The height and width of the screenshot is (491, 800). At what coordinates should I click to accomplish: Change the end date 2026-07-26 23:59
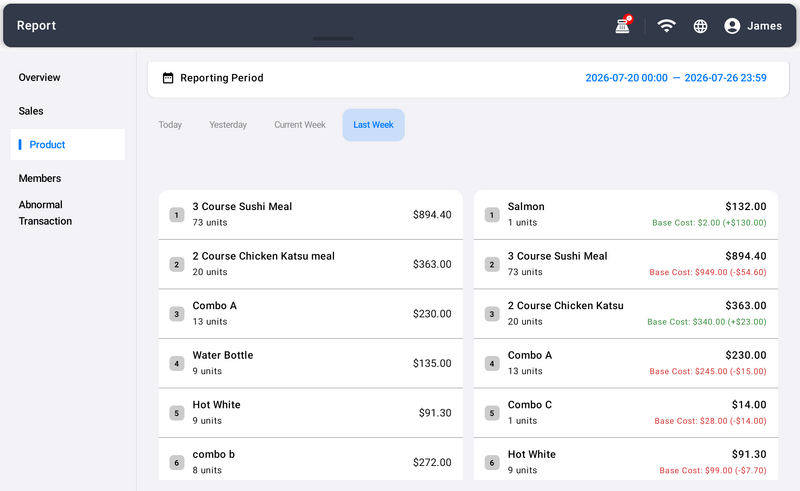(x=725, y=78)
